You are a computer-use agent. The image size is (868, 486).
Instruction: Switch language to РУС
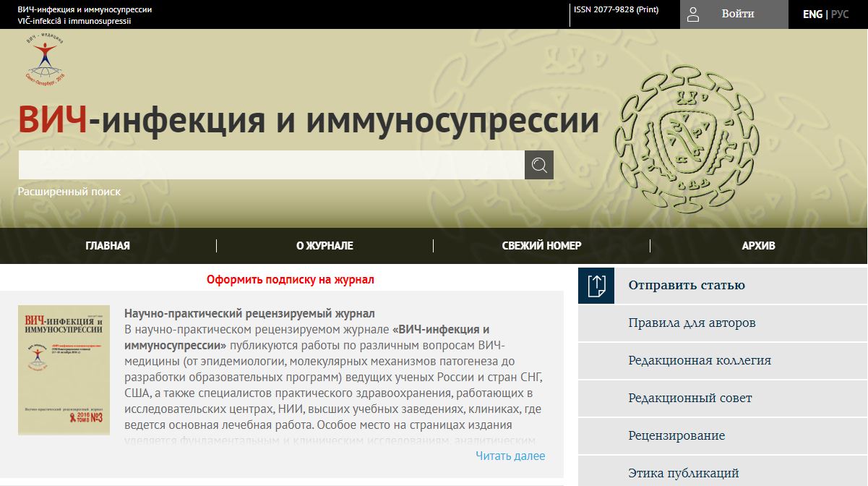tap(840, 14)
